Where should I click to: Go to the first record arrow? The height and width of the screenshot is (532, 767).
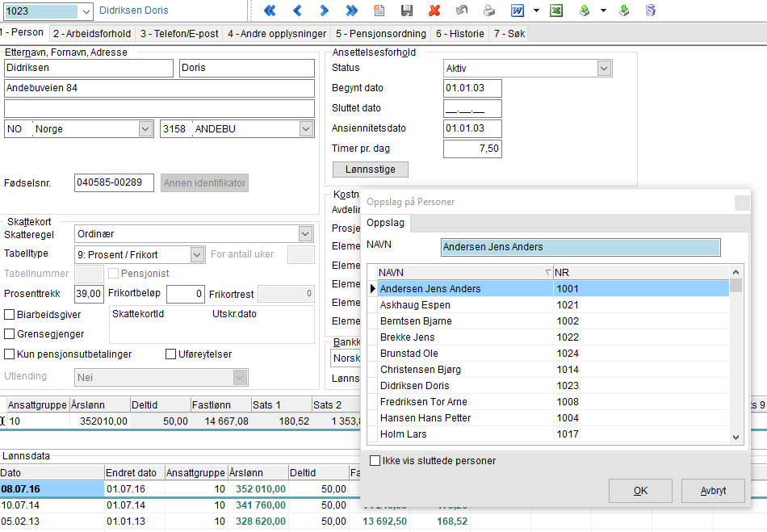coord(270,10)
